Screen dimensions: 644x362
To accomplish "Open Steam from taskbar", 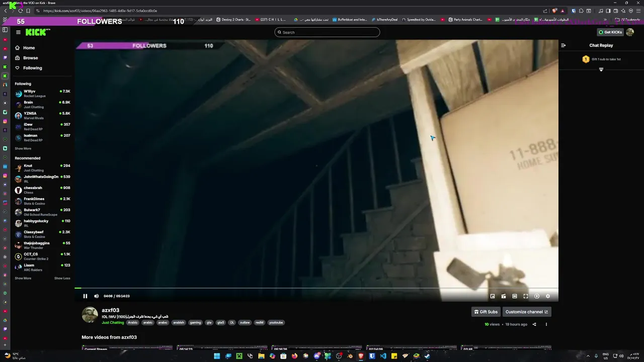I will pos(427,356).
